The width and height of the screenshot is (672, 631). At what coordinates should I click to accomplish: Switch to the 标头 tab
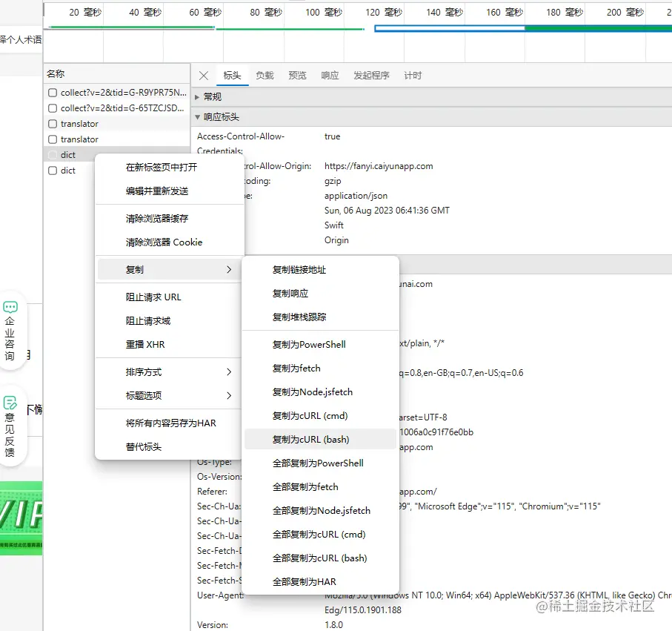[x=233, y=76]
